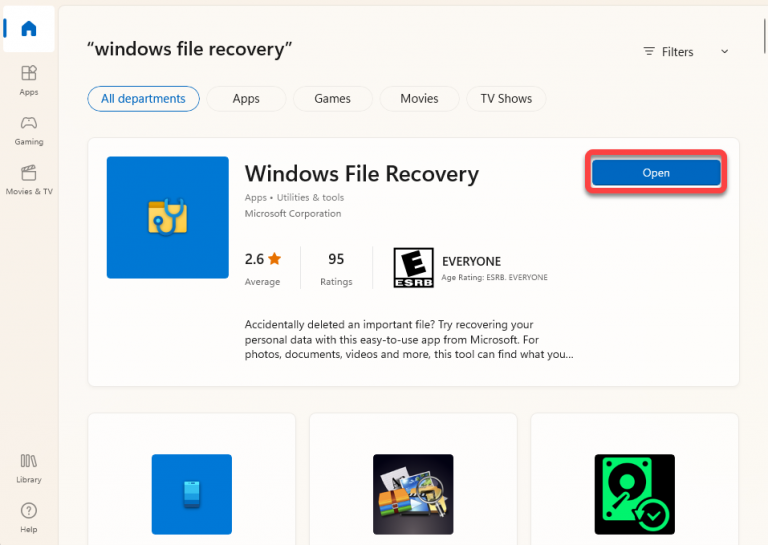Click the app description starting "Accidentally deleted"
Screen dimensions: 768x545
(x=409, y=339)
